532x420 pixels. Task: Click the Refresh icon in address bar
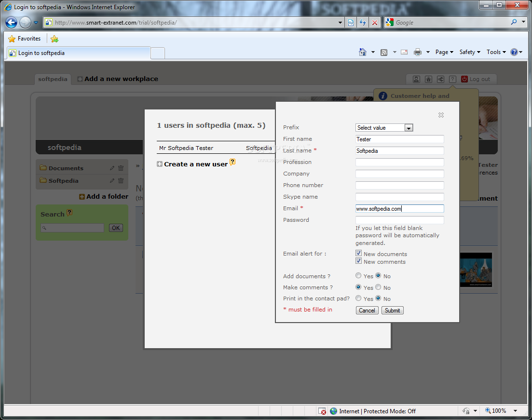[x=363, y=23]
